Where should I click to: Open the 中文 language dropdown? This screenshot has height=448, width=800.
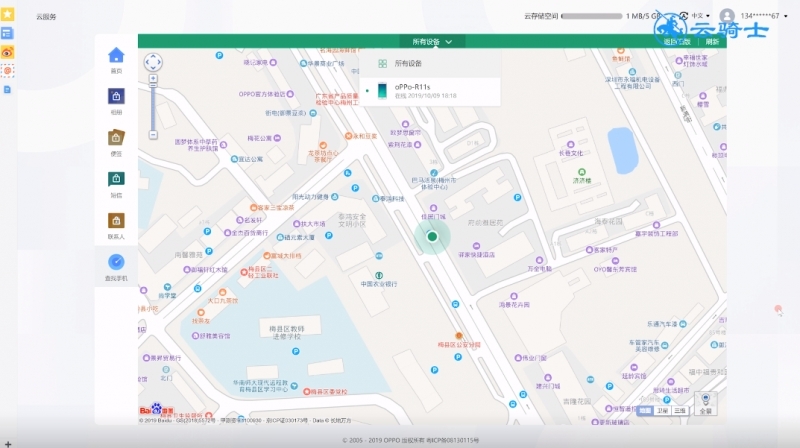tap(700, 16)
